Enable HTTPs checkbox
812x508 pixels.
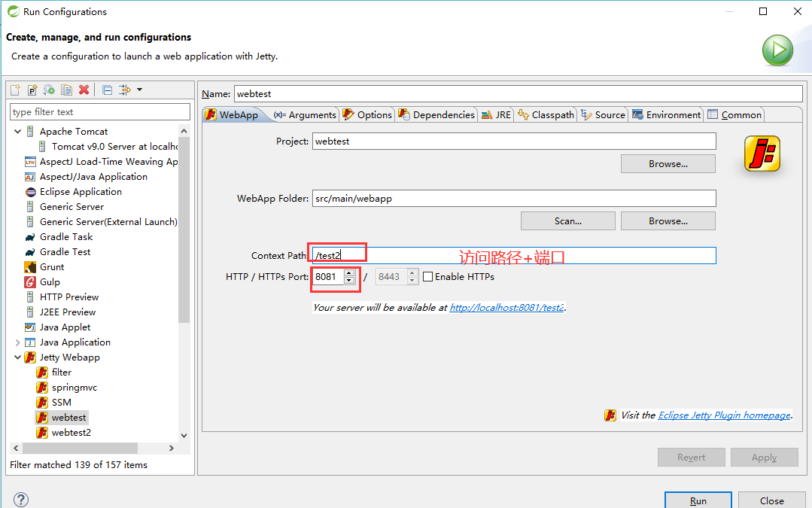tap(427, 276)
